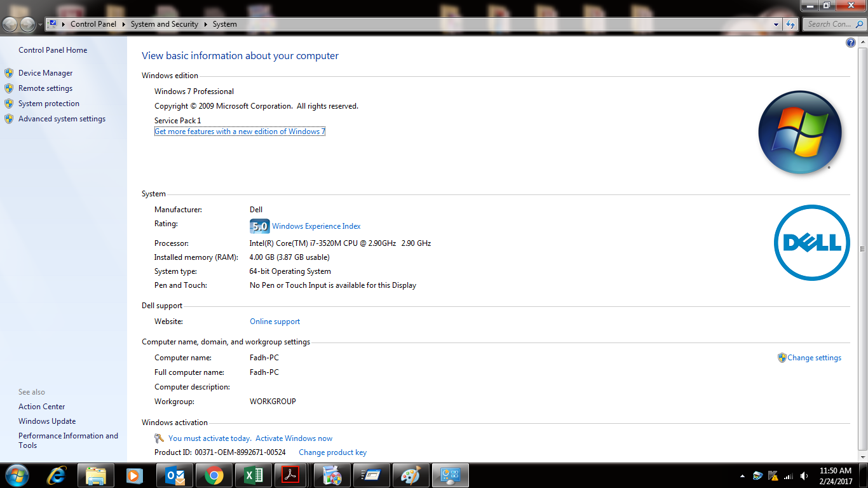Expand the address bar history dropdown

[776, 24]
